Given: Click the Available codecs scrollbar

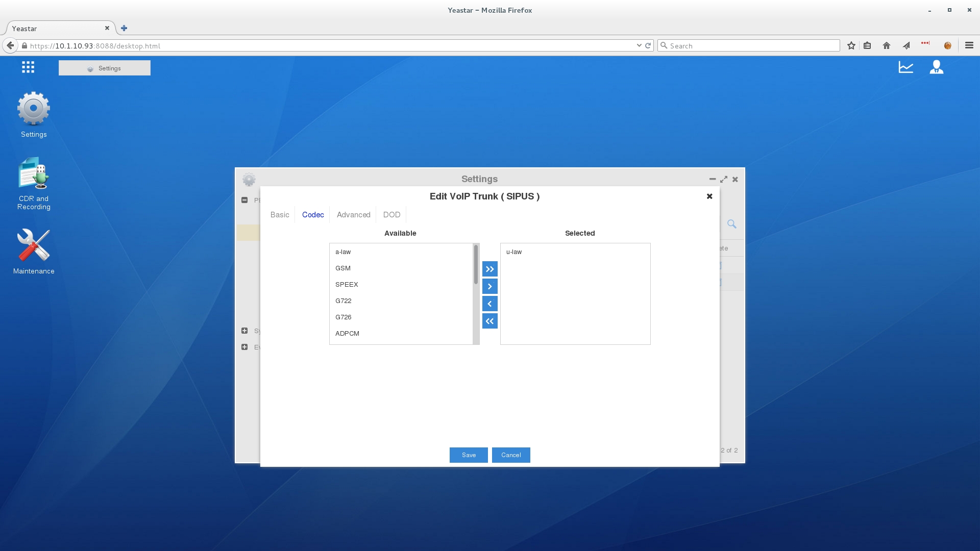Looking at the screenshot, I should pos(476,264).
